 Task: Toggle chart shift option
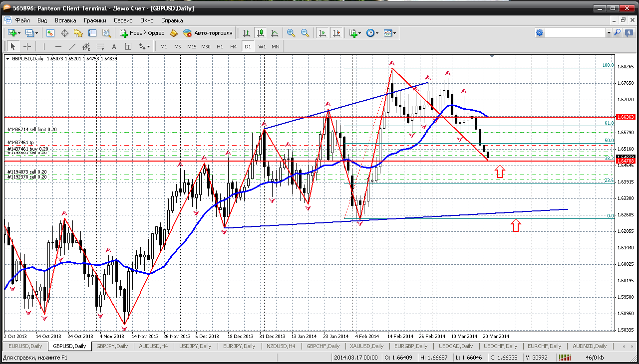(336, 33)
